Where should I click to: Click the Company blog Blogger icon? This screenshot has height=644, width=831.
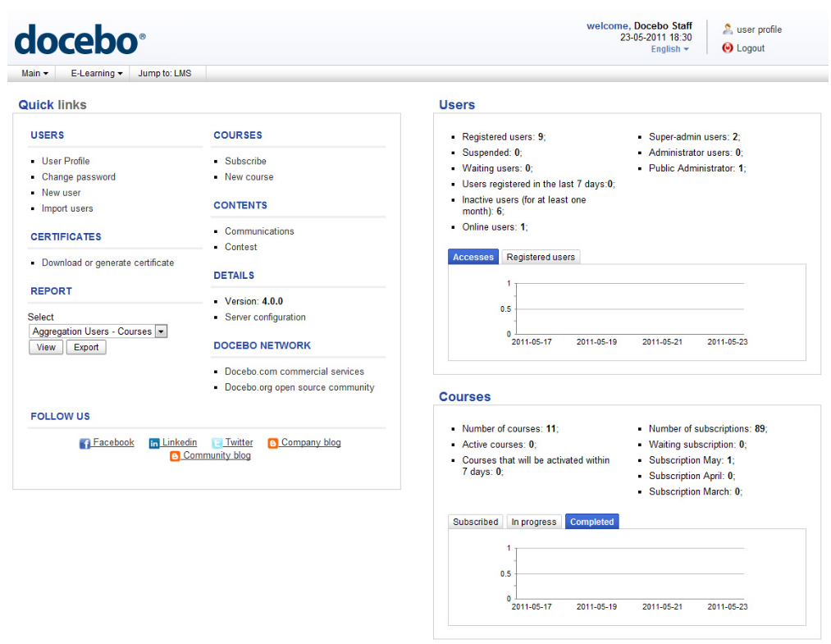click(x=273, y=443)
